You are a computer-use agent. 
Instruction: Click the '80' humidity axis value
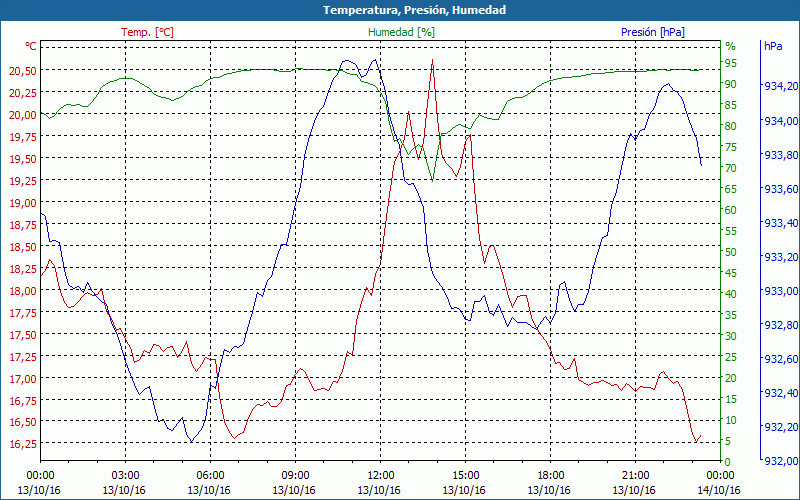[x=731, y=126]
